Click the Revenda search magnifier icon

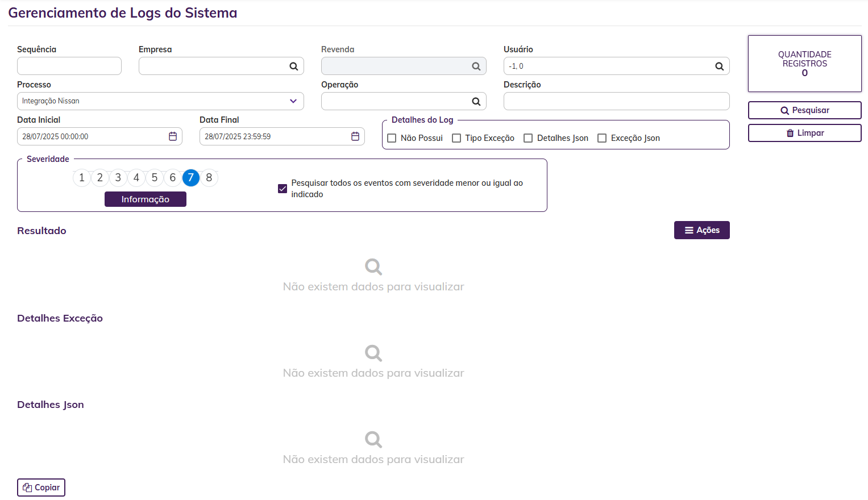(476, 66)
